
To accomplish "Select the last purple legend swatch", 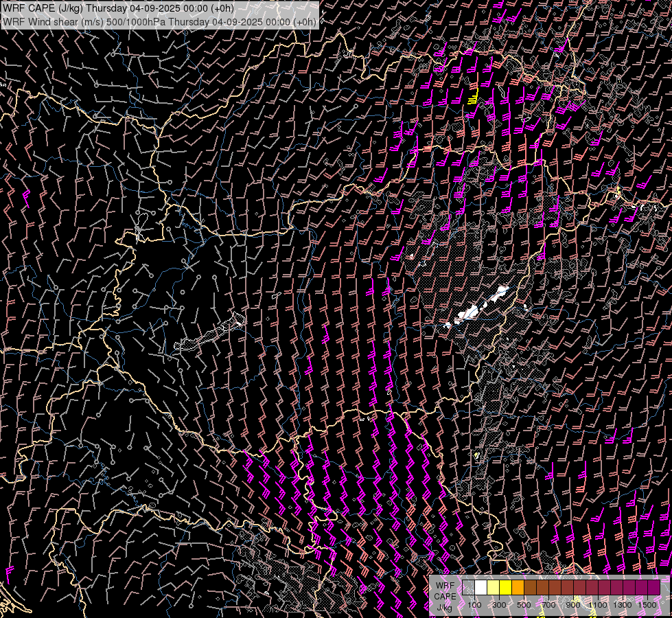I will click(x=654, y=588).
